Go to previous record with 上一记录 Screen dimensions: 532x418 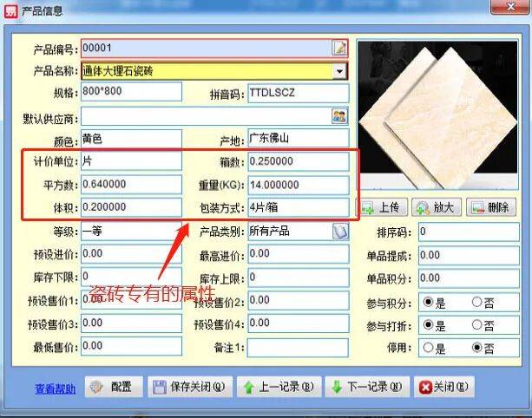(x=279, y=387)
